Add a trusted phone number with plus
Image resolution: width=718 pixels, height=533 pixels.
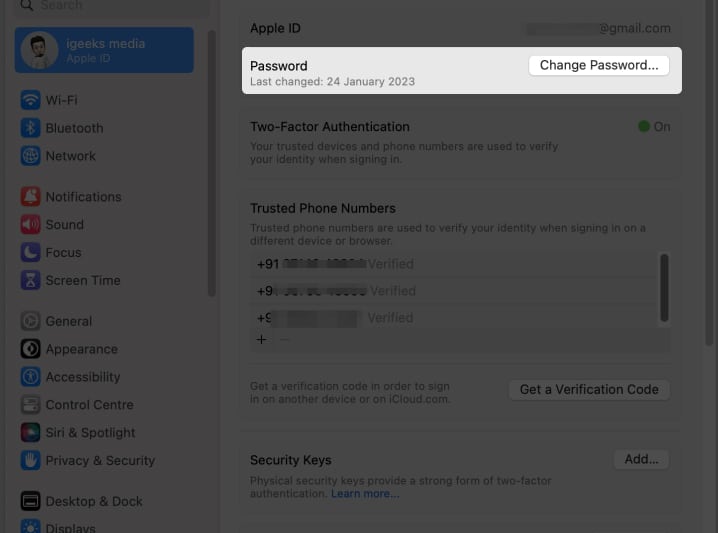262,340
